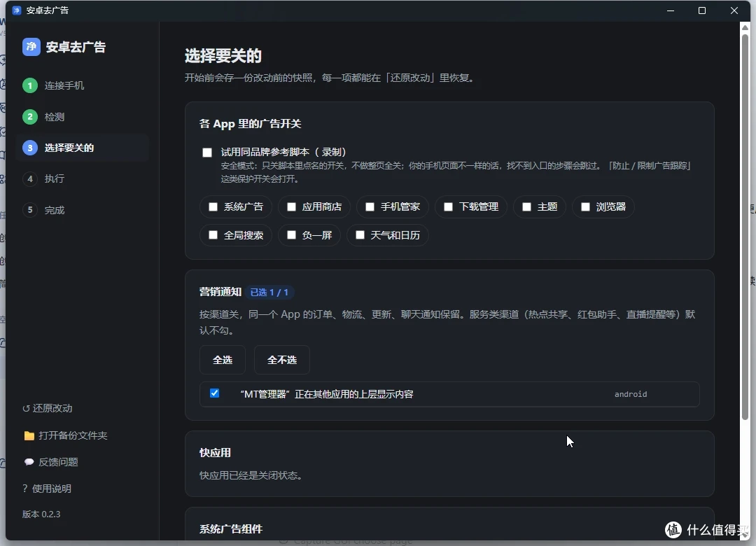Click the folder icon for 打开备份文件夹
The height and width of the screenshot is (546, 756).
tap(29, 435)
